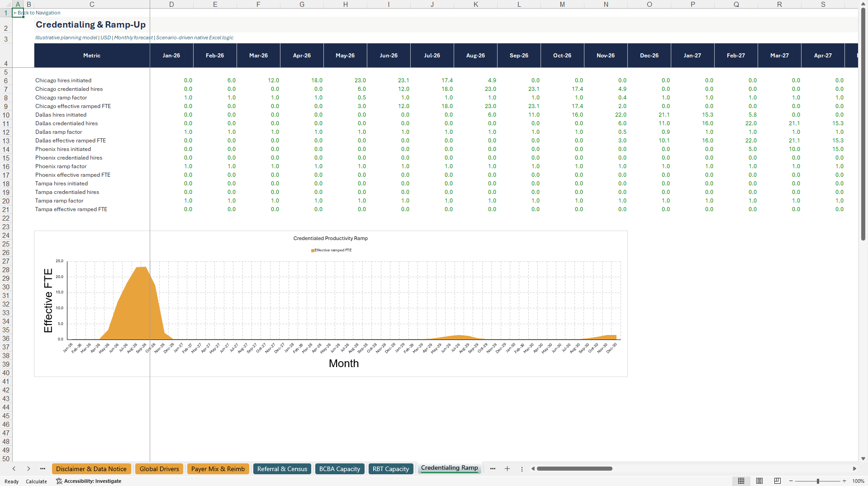
Task: Open the Disclaimer & Data Notice sheet tab
Action: point(91,469)
